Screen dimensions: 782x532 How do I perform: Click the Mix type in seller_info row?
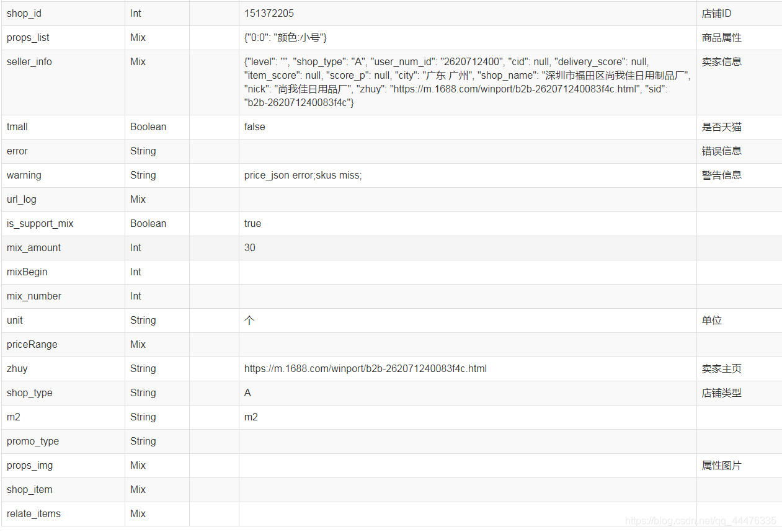138,62
